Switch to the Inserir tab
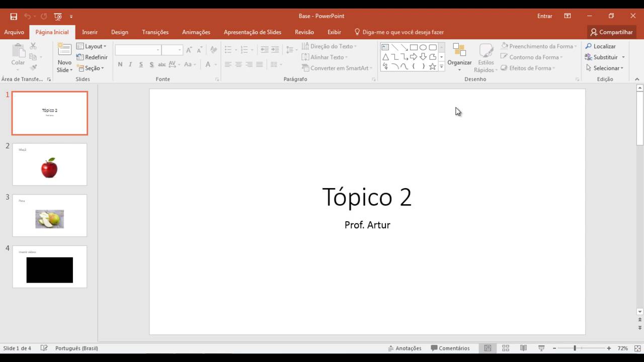Viewport: 644px width, 362px height. pos(90,32)
